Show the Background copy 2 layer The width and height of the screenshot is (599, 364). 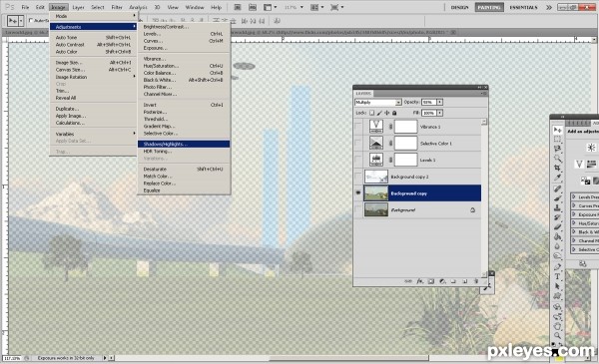(x=358, y=177)
